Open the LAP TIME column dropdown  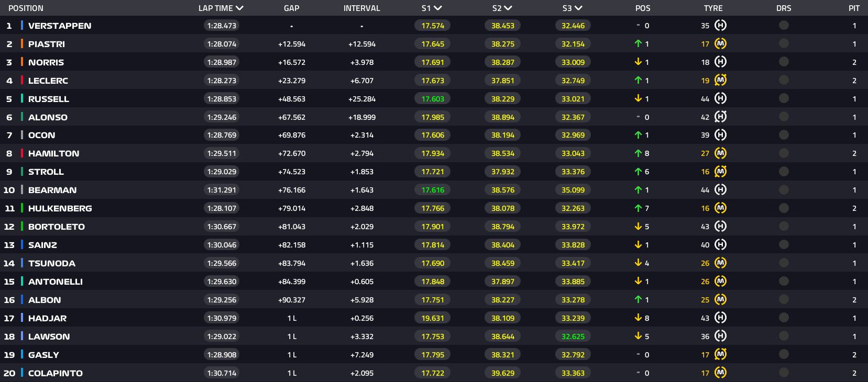tap(239, 8)
